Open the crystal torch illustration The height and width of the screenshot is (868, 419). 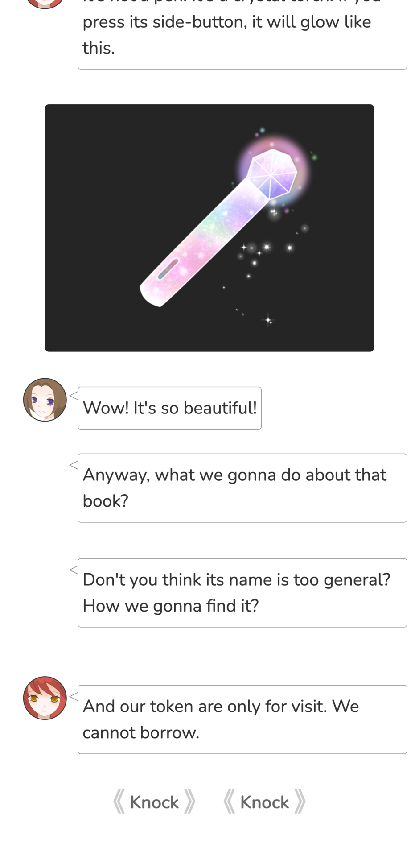[209, 228]
